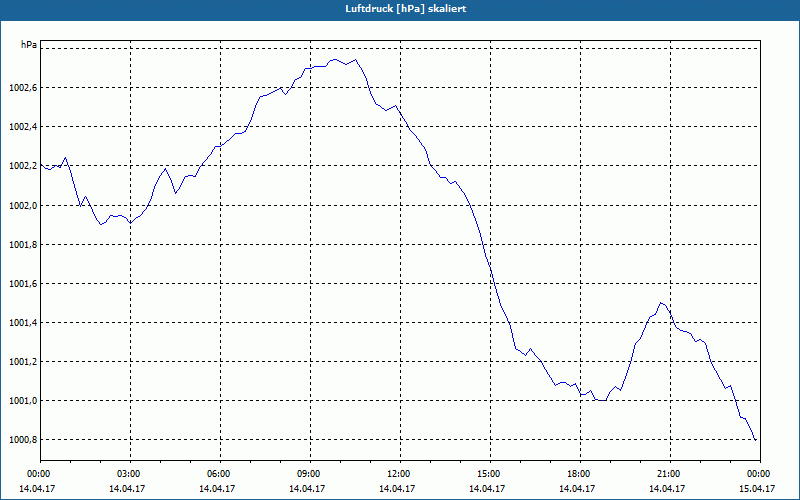Select the 1002,6 y-axis value

(23, 88)
